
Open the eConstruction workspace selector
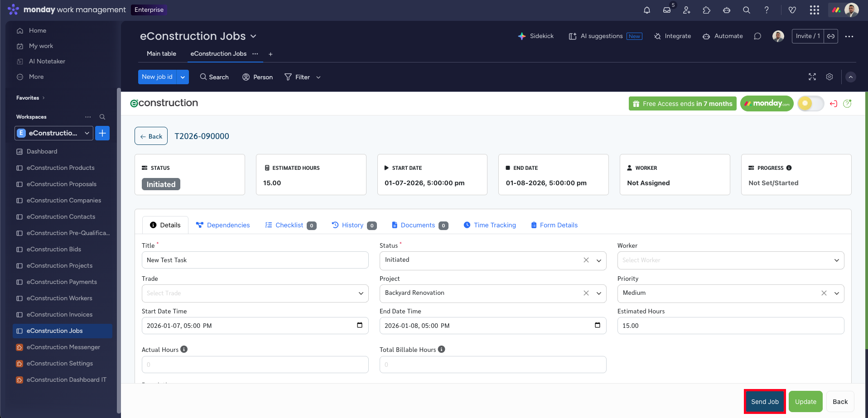54,133
